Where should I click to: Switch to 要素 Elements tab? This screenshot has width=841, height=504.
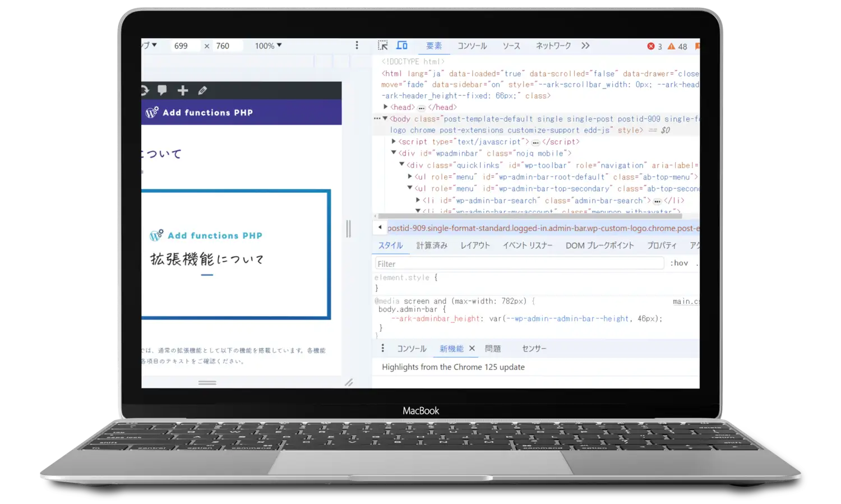pos(434,46)
